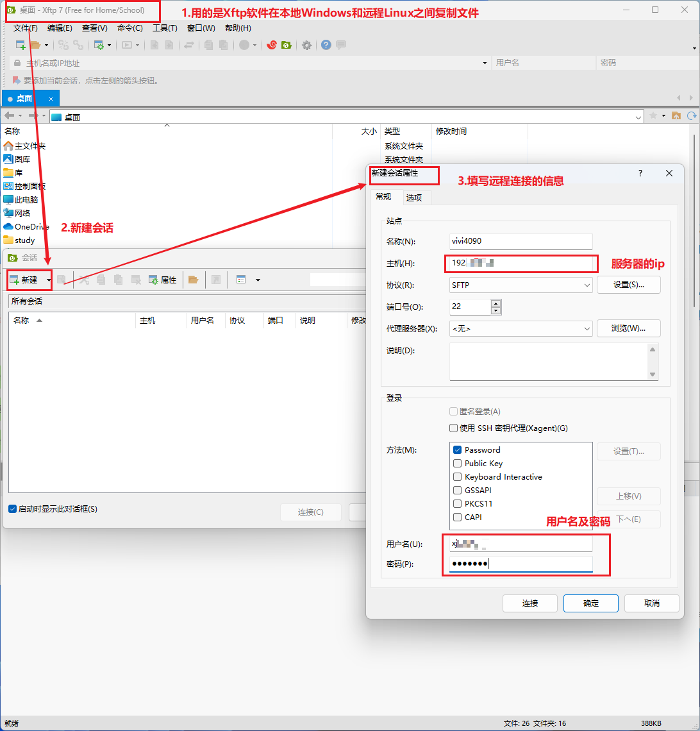This screenshot has height=731, width=700.
Task: Expand the dropdown arrow beside 新建 button
Action: (49, 280)
